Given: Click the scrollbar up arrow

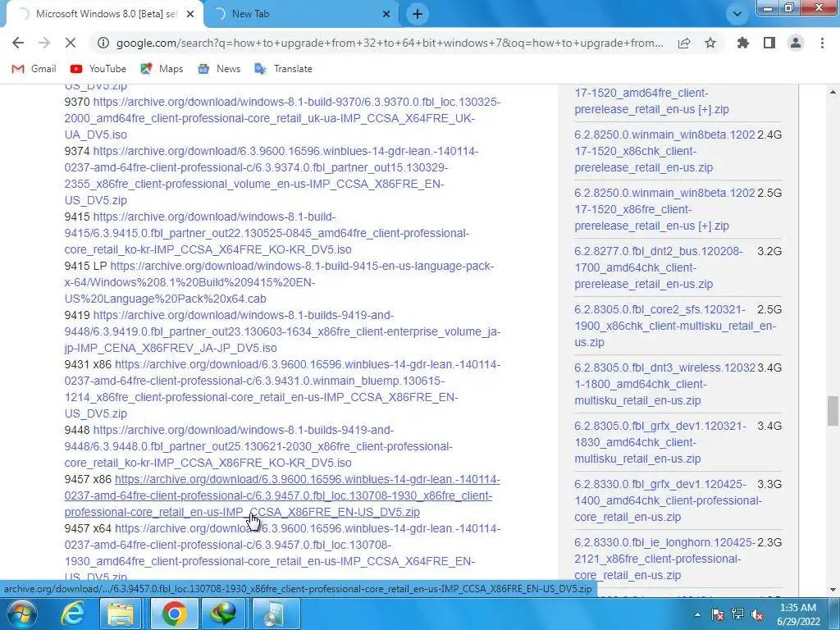Looking at the screenshot, I should (833, 92).
